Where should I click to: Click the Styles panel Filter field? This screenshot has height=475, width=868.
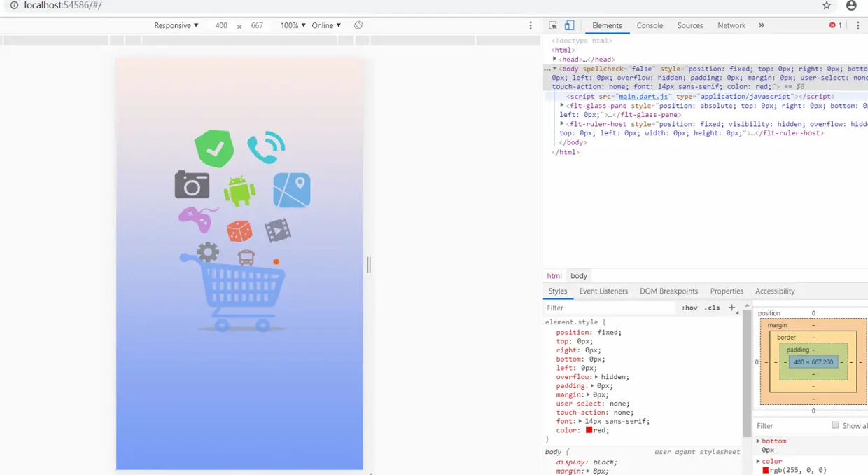pyautogui.click(x=609, y=308)
